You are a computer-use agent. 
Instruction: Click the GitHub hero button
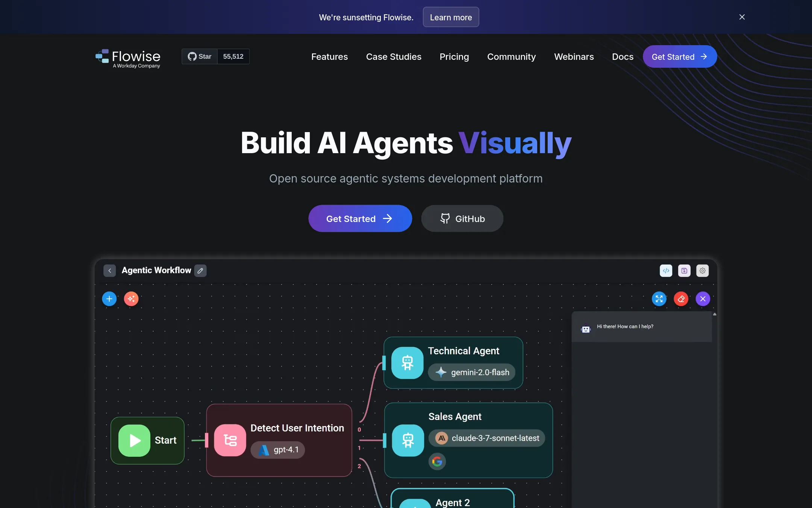point(462,218)
